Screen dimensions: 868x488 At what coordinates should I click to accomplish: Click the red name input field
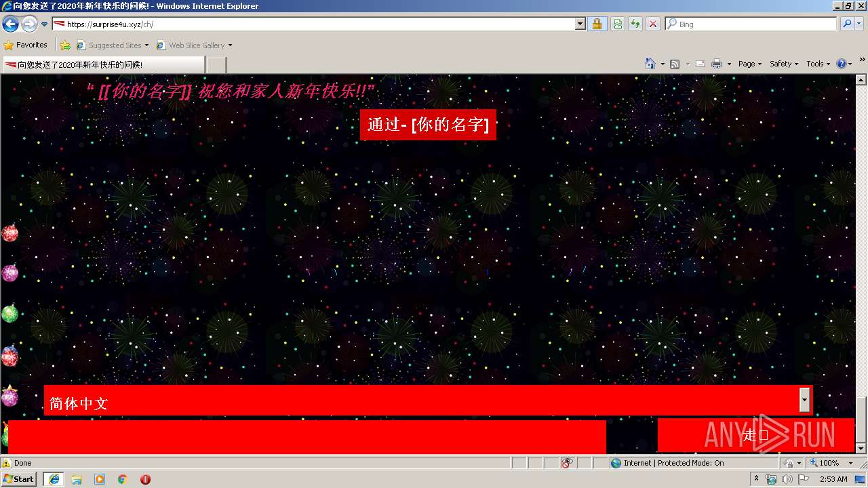click(307, 437)
